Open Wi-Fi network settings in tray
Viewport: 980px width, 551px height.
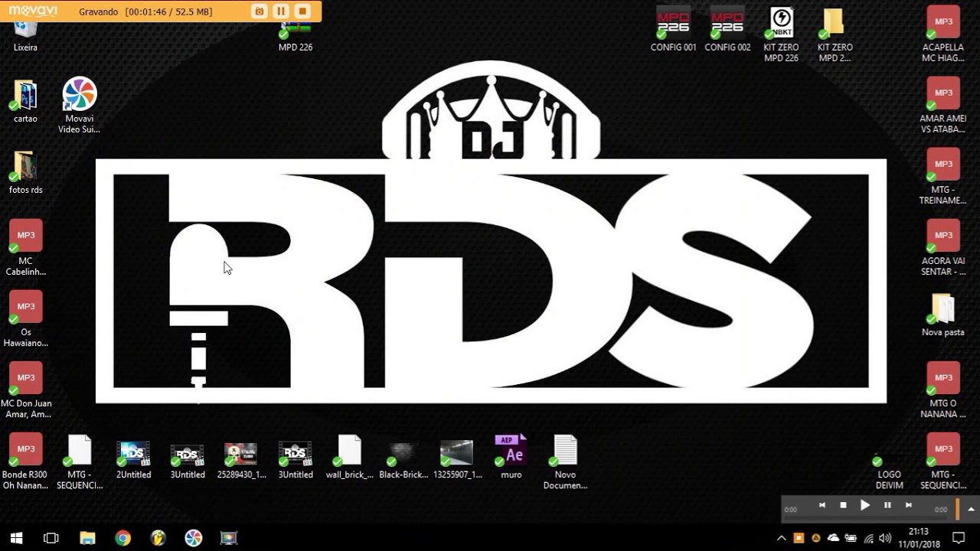[x=868, y=538]
